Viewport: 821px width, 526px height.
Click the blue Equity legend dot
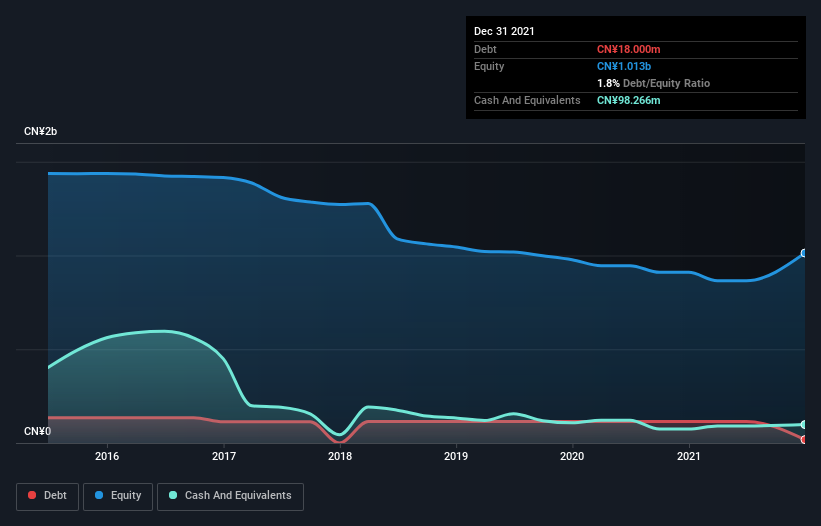99,495
